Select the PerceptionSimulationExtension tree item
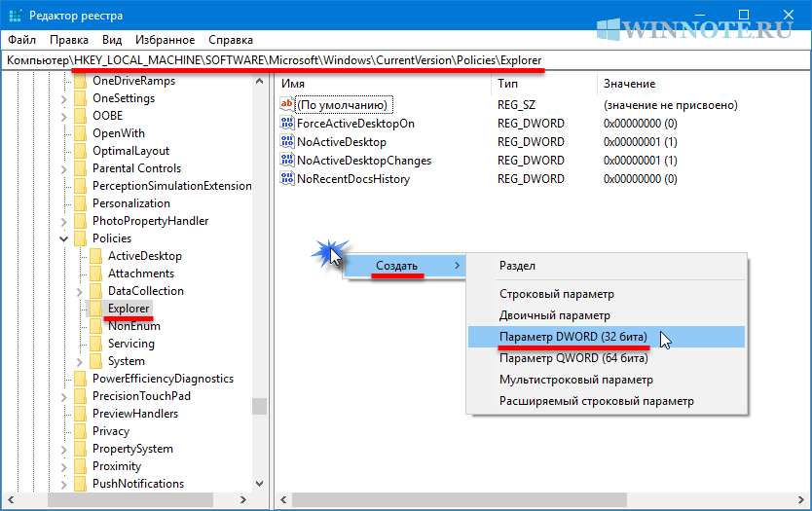 click(x=172, y=186)
